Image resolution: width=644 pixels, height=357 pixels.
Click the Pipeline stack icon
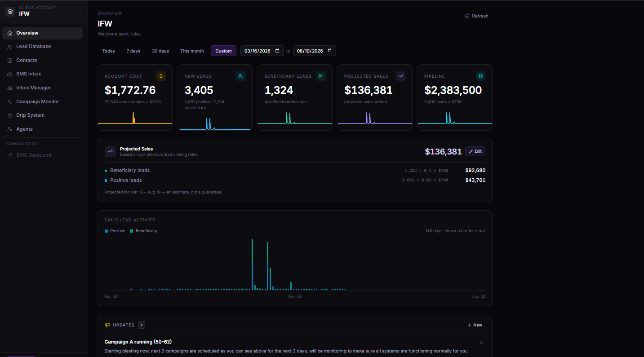[480, 76]
